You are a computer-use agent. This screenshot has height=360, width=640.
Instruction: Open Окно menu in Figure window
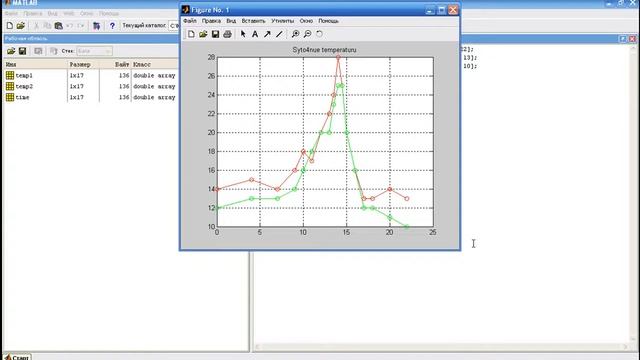click(306, 21)
